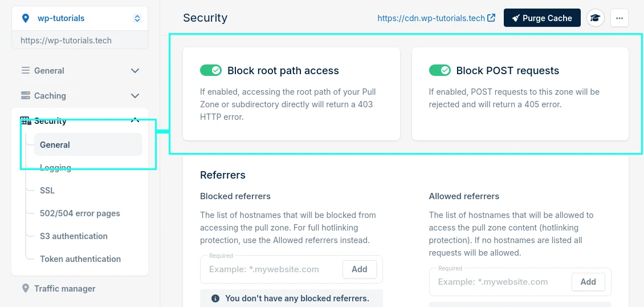
Task: Select Token authentication in sidebar
Action: [80, 259]
